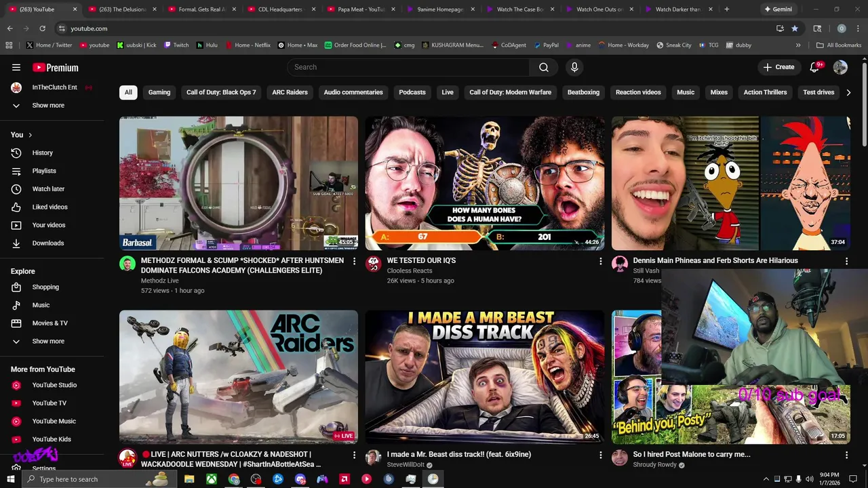The width and height of the screenshot is (868, 488).
Task: Reload the page in Chrome
Action: [42, 28]
